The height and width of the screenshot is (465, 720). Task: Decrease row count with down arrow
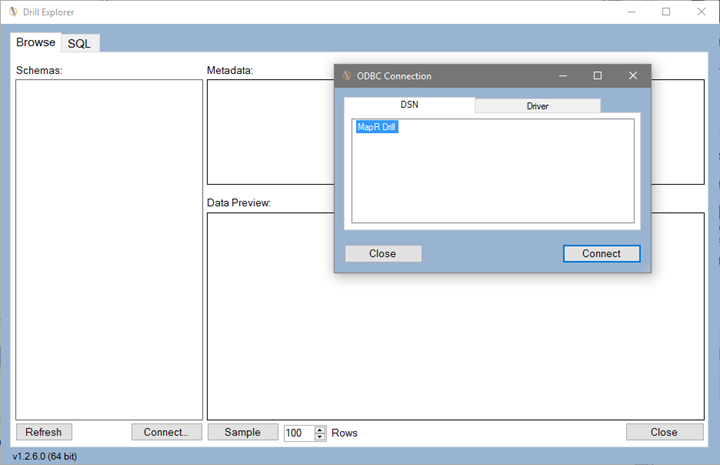click(320, 436)
